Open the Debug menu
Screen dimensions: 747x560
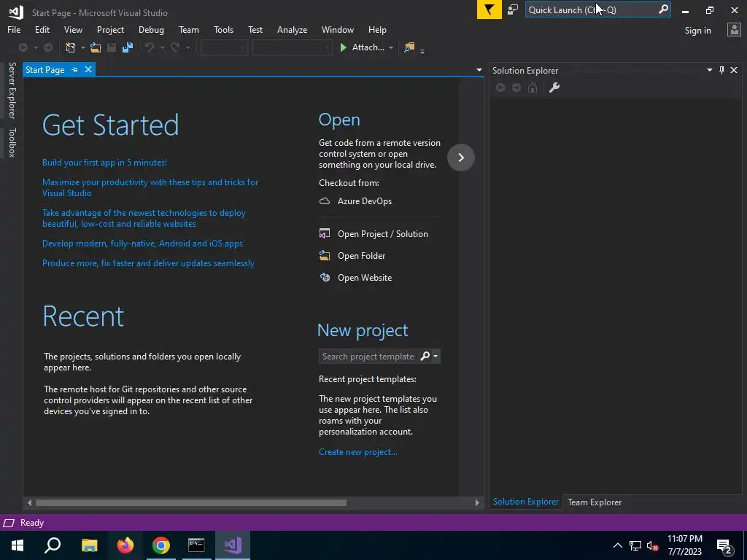tap(151, 30)
